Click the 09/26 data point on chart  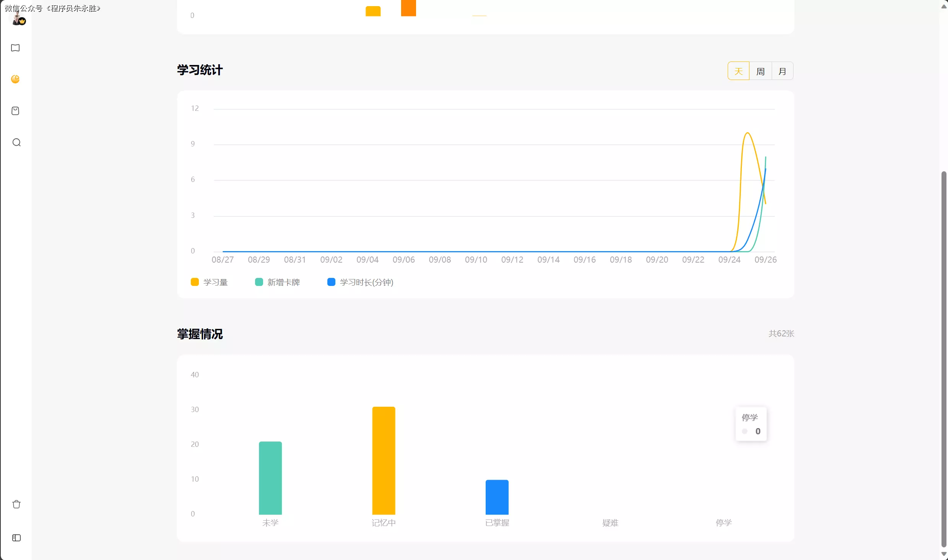(x=765, y=169)
